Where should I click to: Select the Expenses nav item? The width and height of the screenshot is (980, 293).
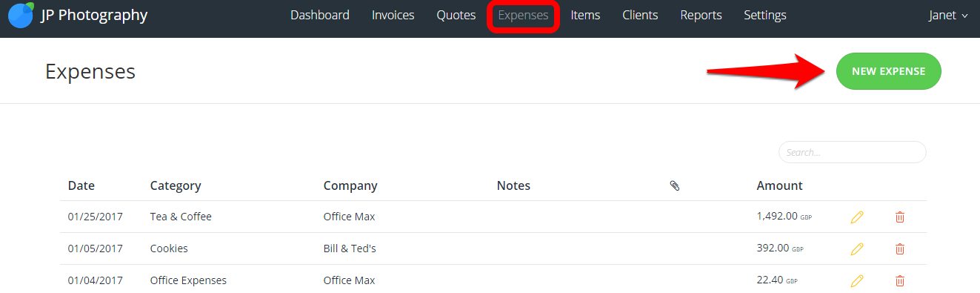[524, 16]
